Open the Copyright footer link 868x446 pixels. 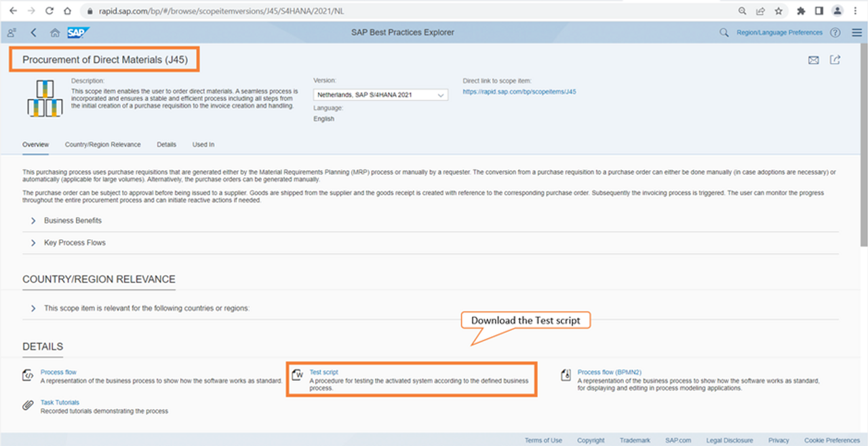tap(591, 440)
